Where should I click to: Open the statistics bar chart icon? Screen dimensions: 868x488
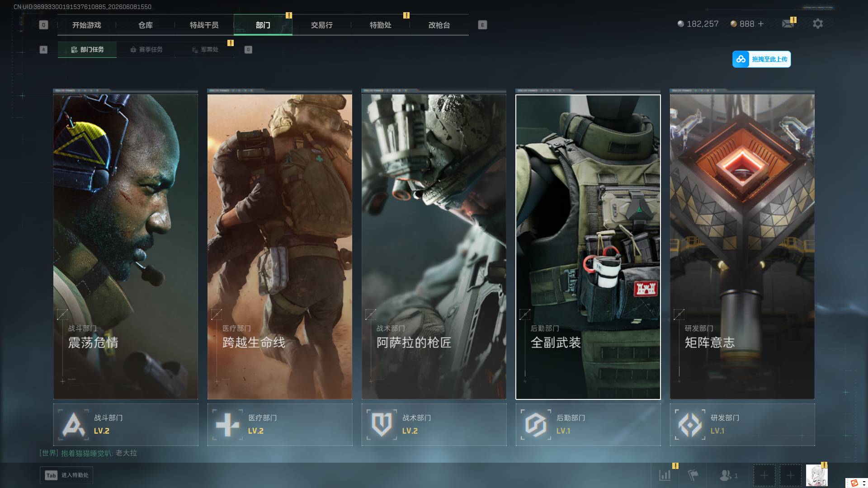click(x=665, y=475)
